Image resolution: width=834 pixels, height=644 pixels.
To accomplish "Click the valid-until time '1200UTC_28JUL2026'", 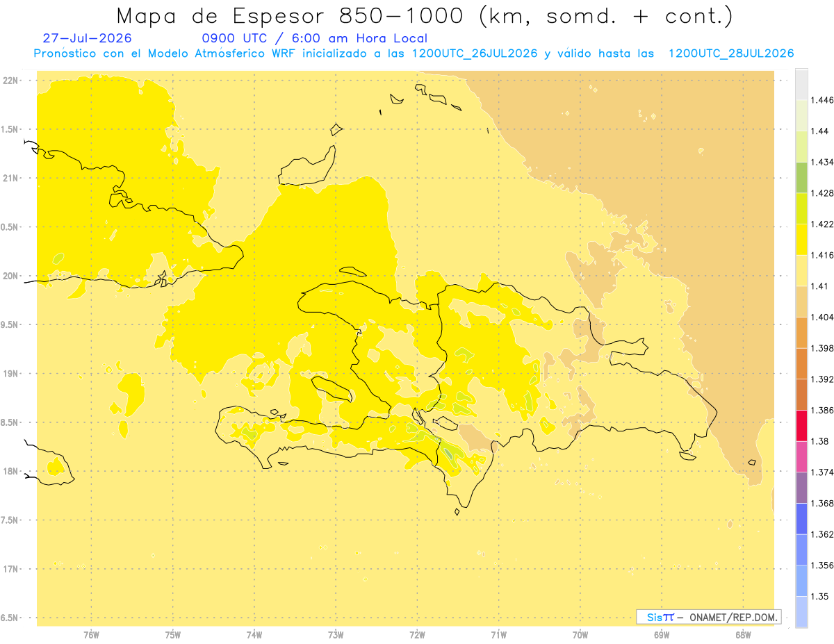I will click(x=731, y=53).
